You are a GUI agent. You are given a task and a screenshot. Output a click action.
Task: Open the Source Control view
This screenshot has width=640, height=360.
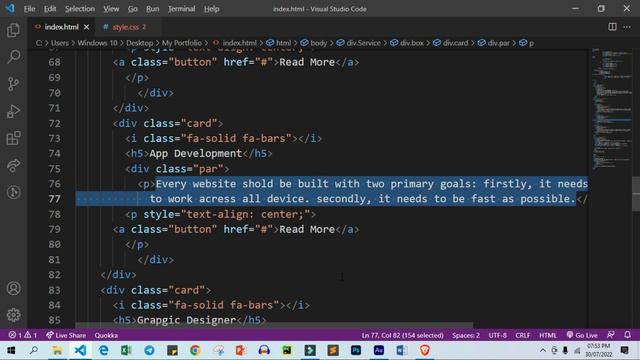point(13,84)
